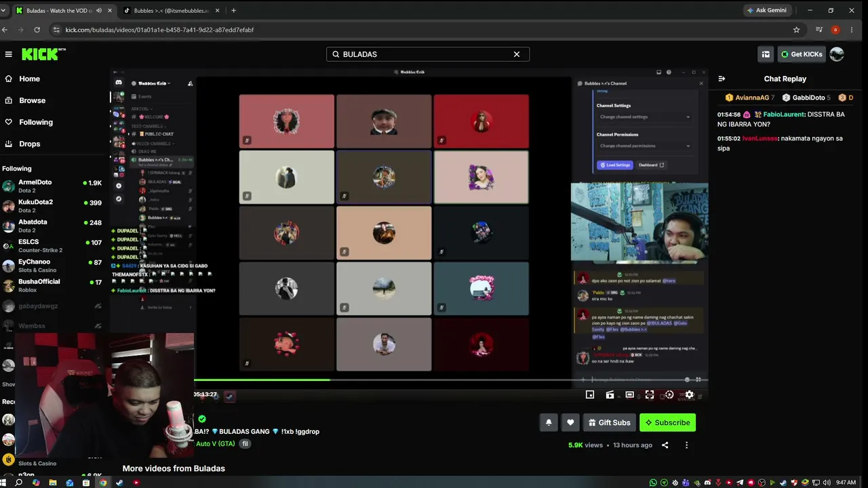This screenshot has height=488, width=868.
Task: Open Discord from system tray
Action: click(707, 483)
